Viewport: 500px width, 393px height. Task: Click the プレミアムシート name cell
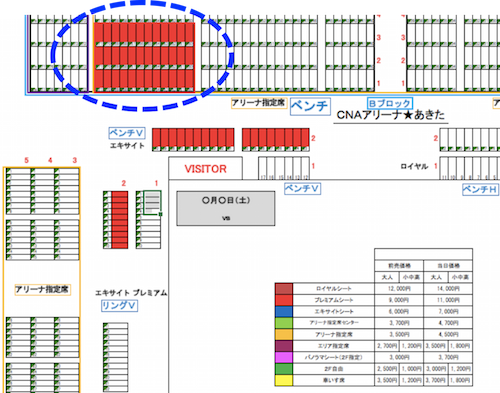334,300
